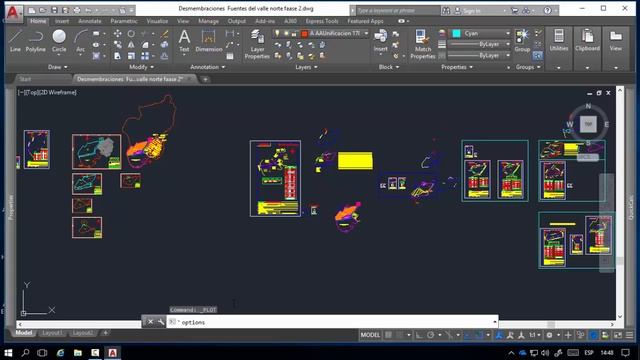Viewport: 640px width, 360px height.
Task: Click Sign In button
Action: click(x=472, y=11)
